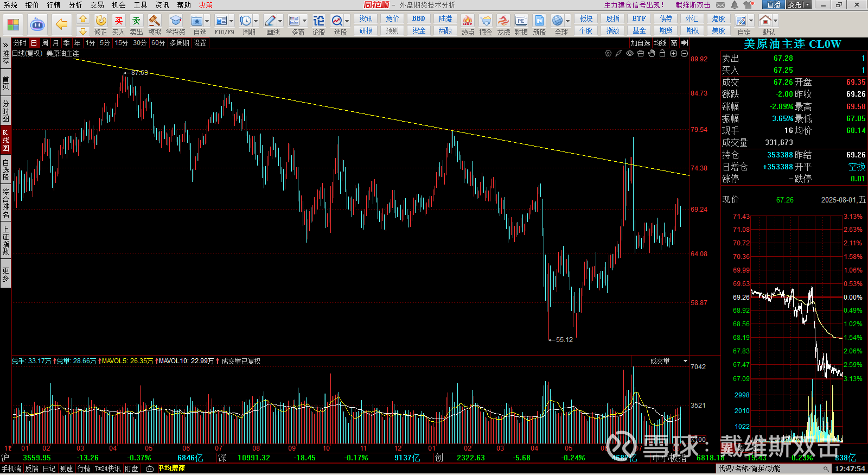Expand the 自选 watchlist dropdown arrow
This screenshot has width=868, height=475.
pyautogui.click(x=207, y=21)
